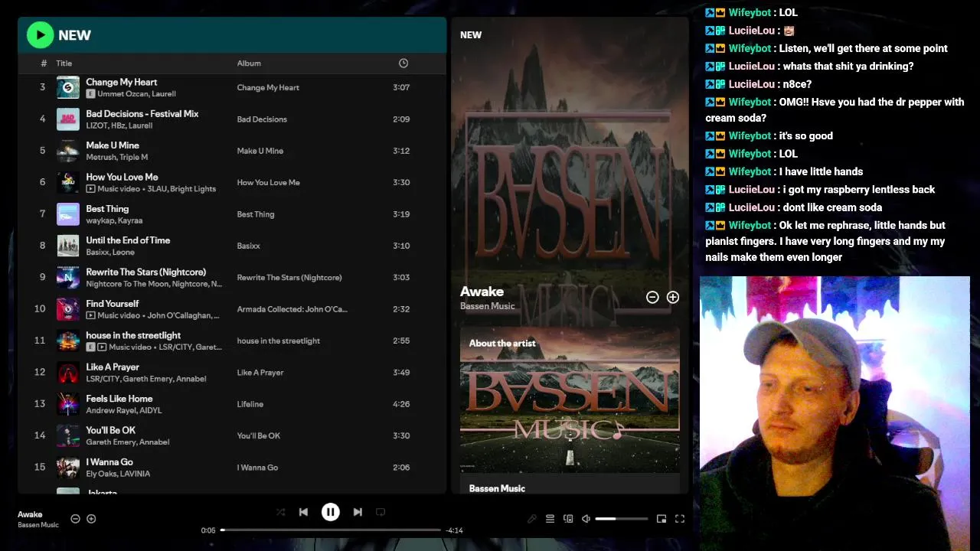Open album link Lifeline
The image size is (980, 551).
tap(250, 404)
